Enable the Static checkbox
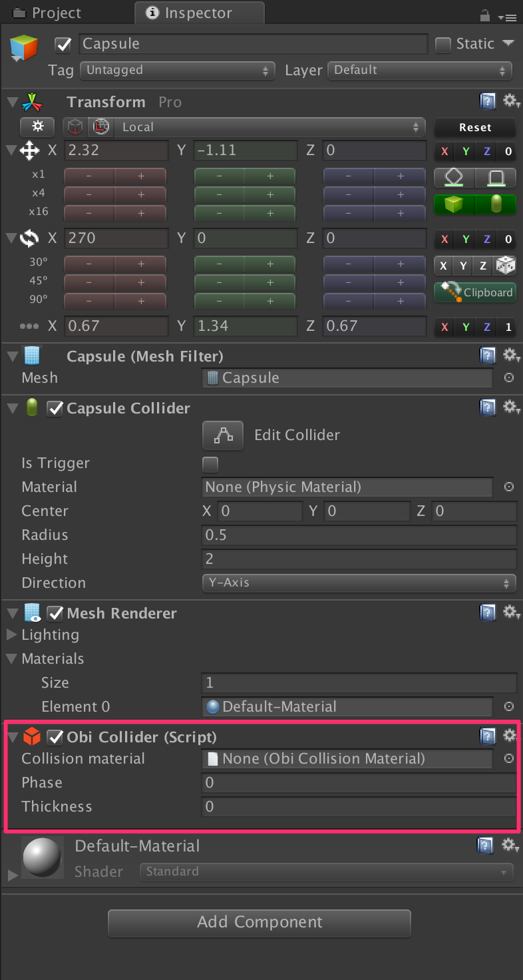 tap(442, 43)
